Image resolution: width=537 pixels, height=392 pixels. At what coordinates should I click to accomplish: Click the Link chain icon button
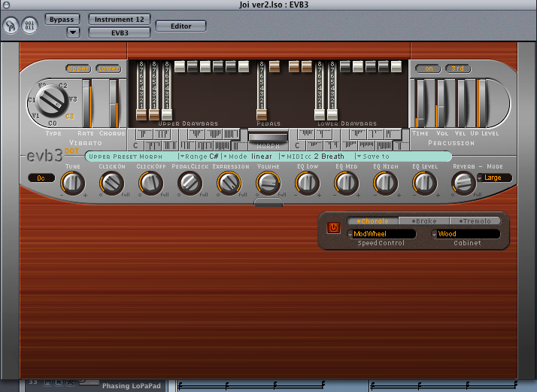(x=11, y=26)
